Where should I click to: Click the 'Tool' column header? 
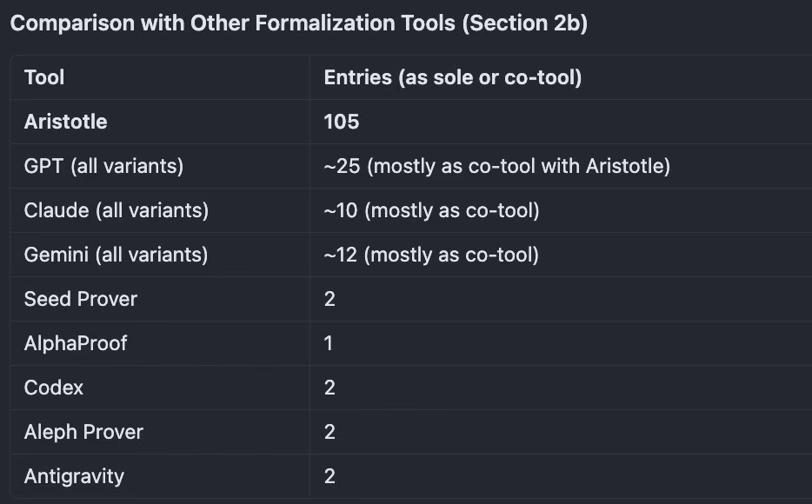(44, 77)
